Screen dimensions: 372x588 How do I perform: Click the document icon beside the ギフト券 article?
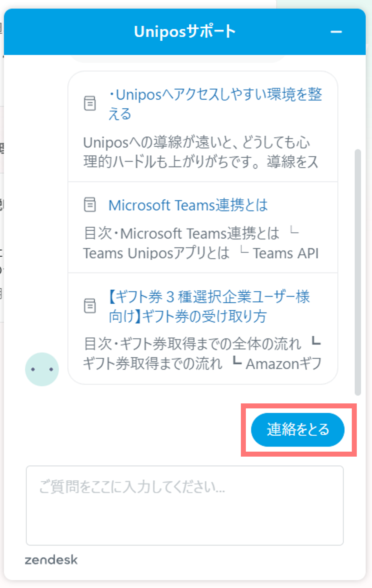click(90, 306)
